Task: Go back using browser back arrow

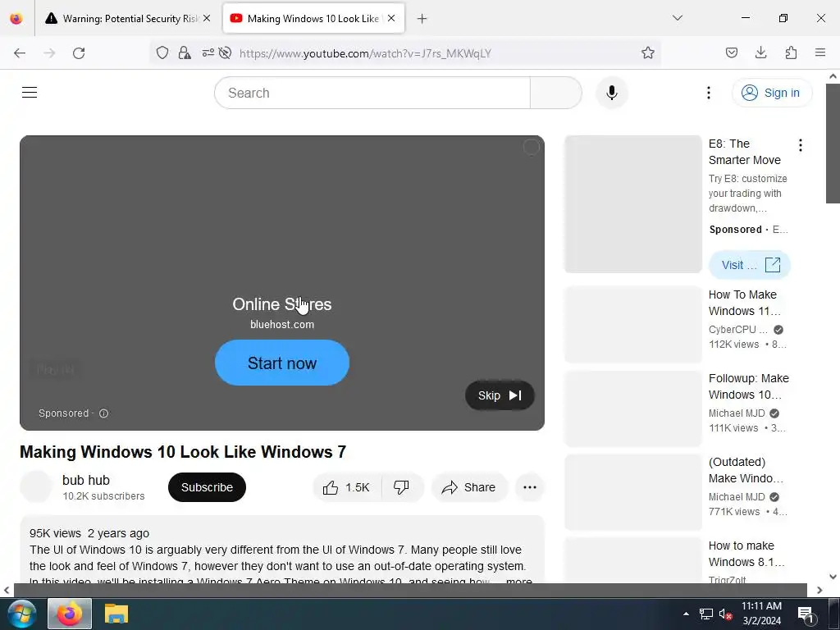Action: 20,53
